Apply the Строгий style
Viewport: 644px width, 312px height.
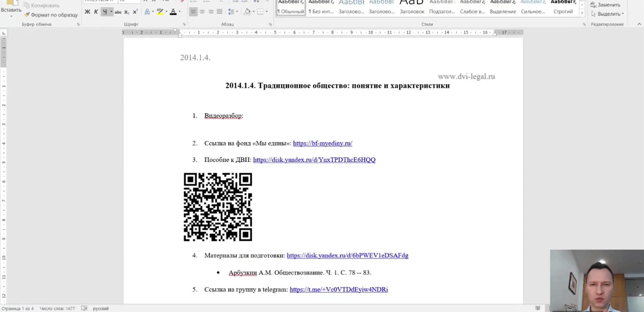pyautogui.click(x=563, y=7)
